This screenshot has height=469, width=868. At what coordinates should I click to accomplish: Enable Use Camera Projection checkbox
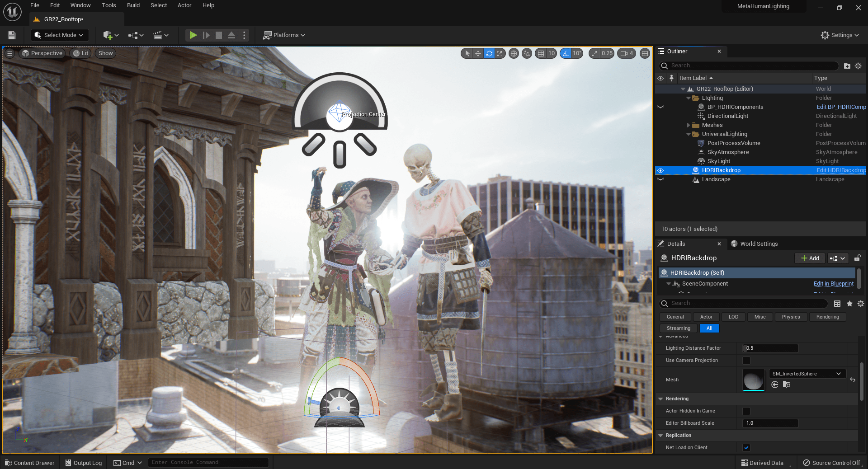pyautogui.click(x=746, y=361)
